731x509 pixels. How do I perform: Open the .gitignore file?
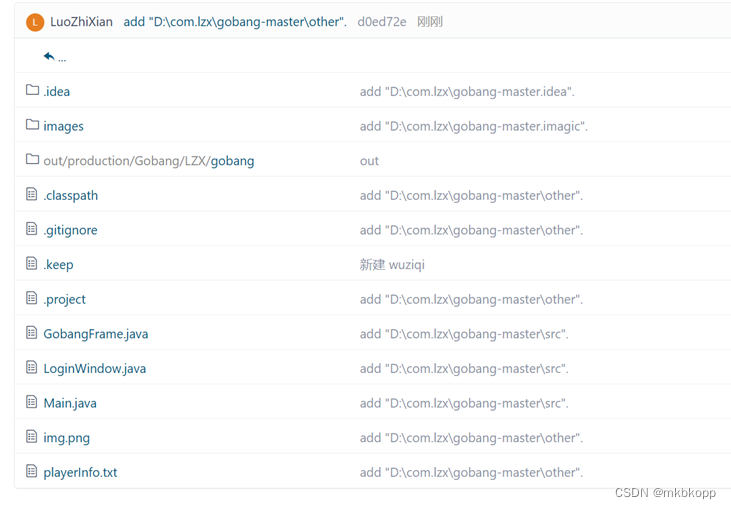(70, 230)
